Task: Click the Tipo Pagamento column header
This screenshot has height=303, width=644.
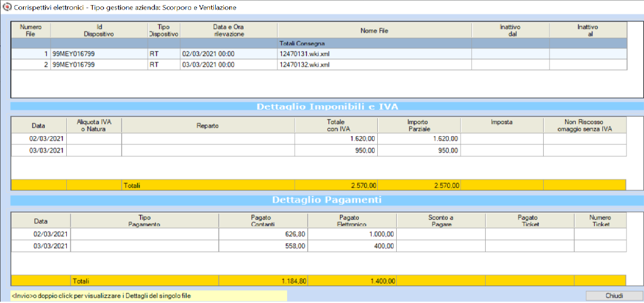Action: click(x=144, y=220)
